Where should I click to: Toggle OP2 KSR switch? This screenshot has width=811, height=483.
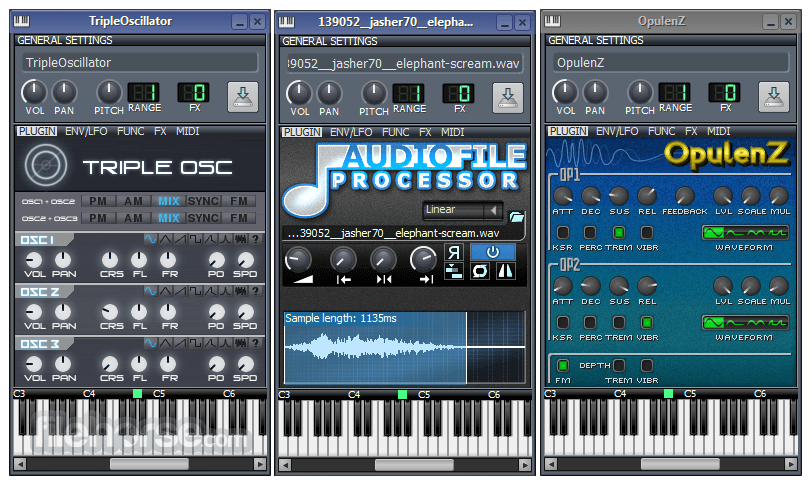click(563, 322)
